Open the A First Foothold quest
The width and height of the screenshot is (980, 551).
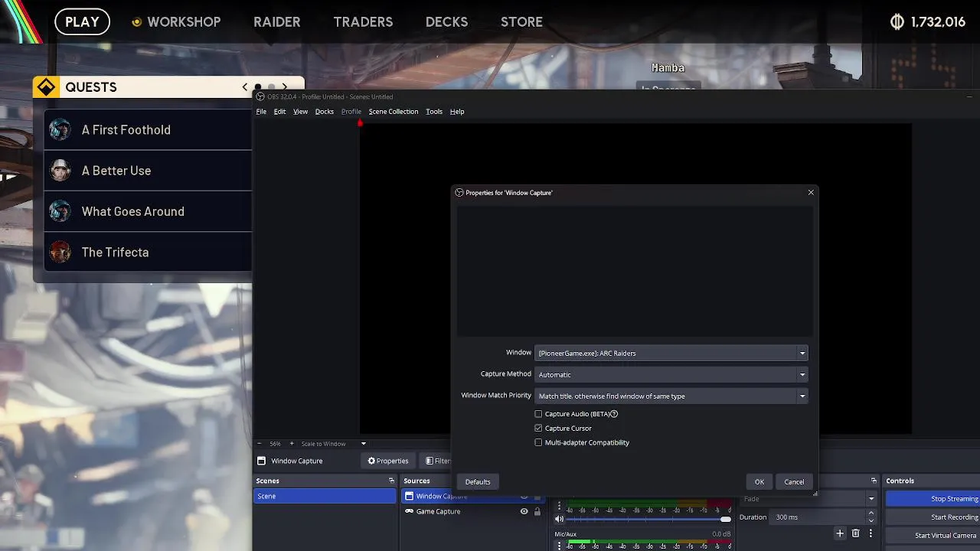[x=149, y=130]
